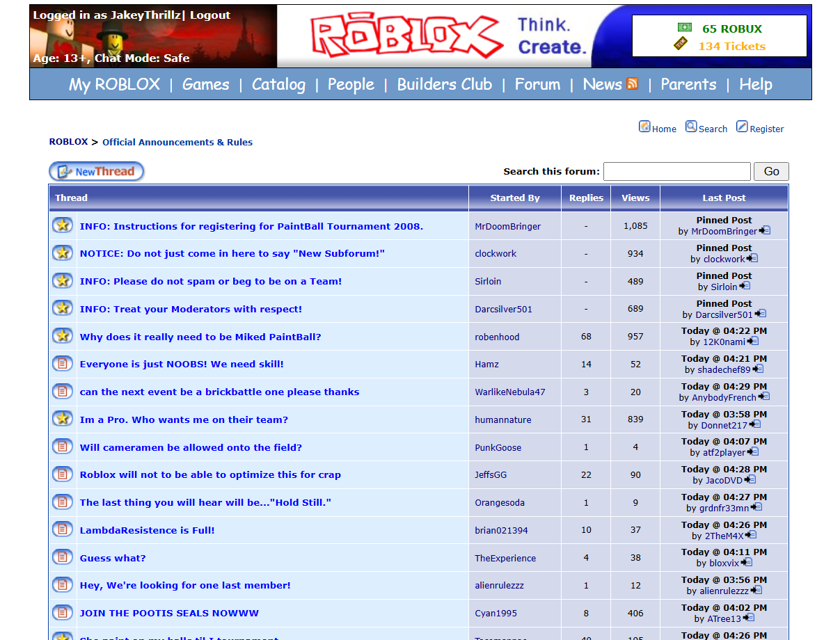
Task: Click the Logout link
Action: click(210, 15)
